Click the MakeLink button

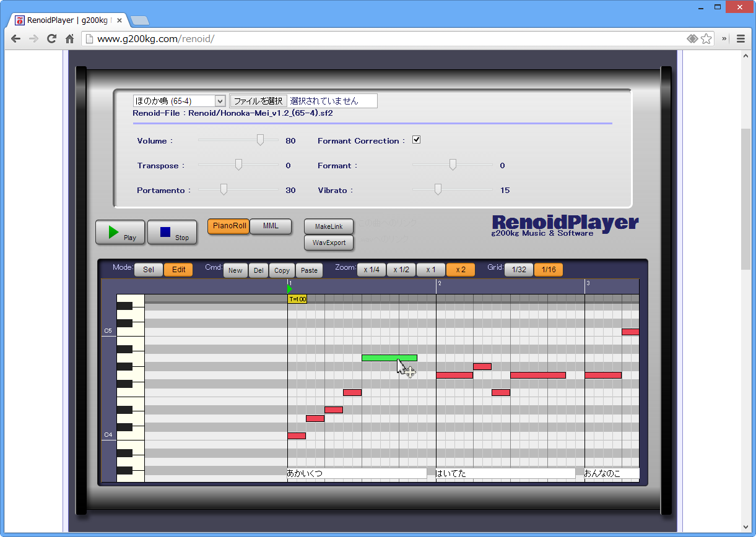click(329, 227)
